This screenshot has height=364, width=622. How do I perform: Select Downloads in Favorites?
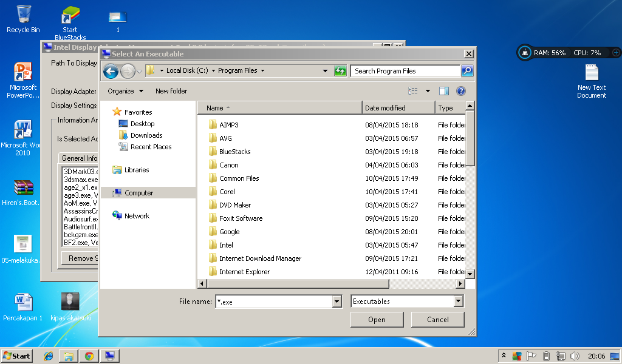pyautogui.click(x=141, y=135)
